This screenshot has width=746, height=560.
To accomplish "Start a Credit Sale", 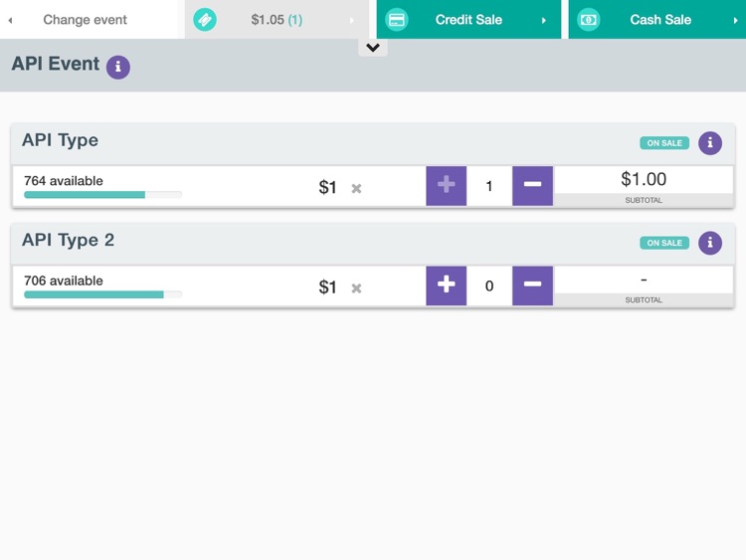I will tap(468, 19).
